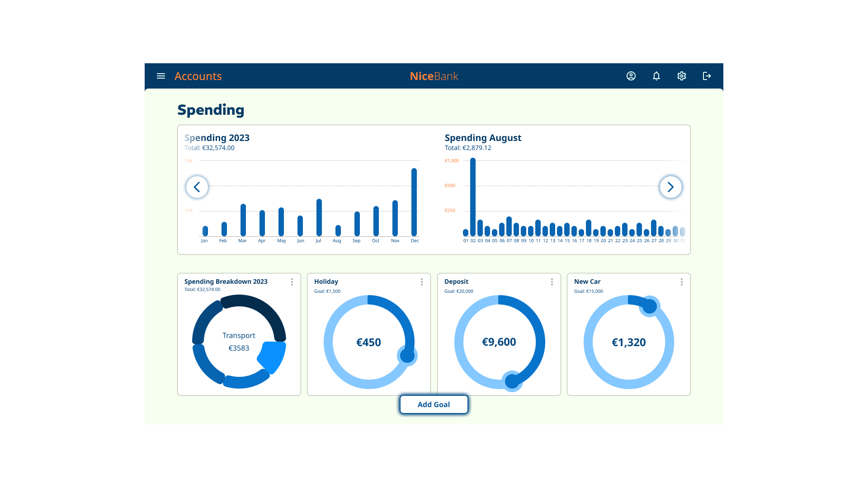Expand the Spending 2023 chart to previous period
The width and height of the screenshot is (868, 488).
(x=197, y=187)
